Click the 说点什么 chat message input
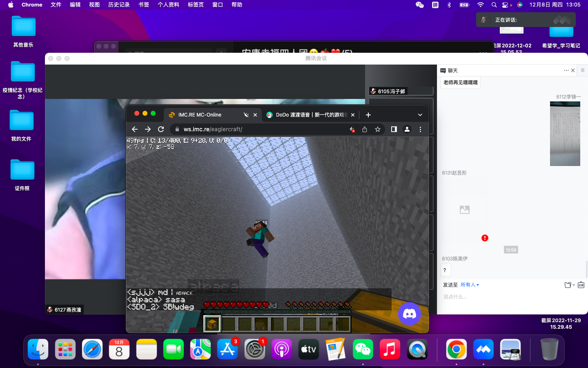The image size is (588, 368). pos(512,297)
